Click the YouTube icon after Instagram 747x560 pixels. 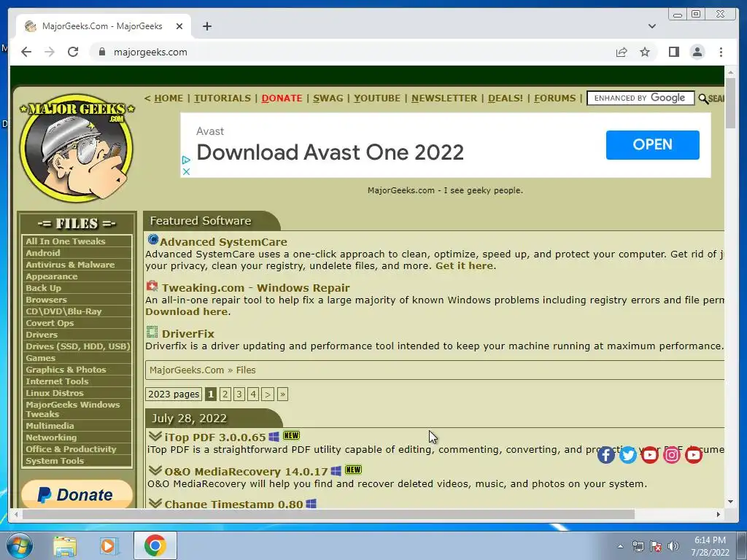[x=694, y=455]
